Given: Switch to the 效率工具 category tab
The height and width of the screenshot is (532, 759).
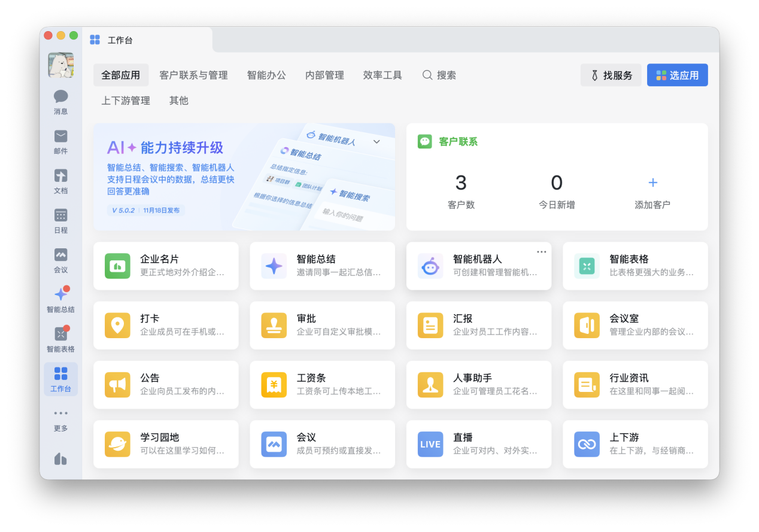Looking at the screenshot, I should pyautogui.click(x=382, y=75).
